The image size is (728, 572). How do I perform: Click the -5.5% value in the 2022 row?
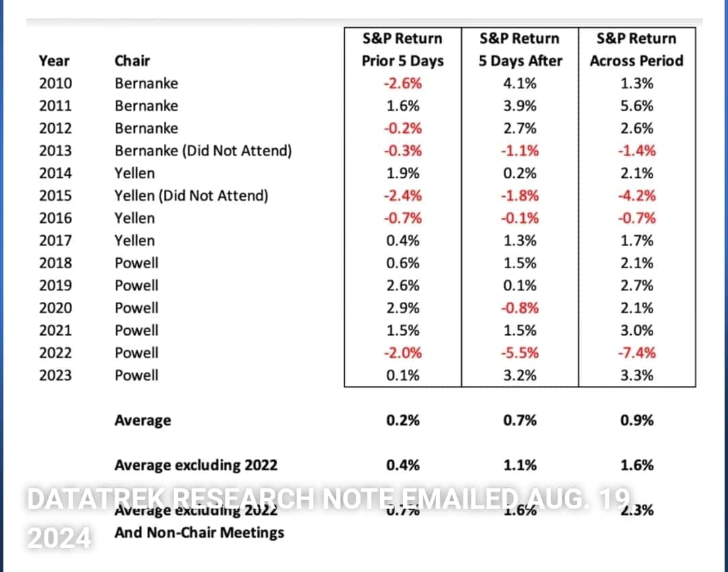(520, 352)
